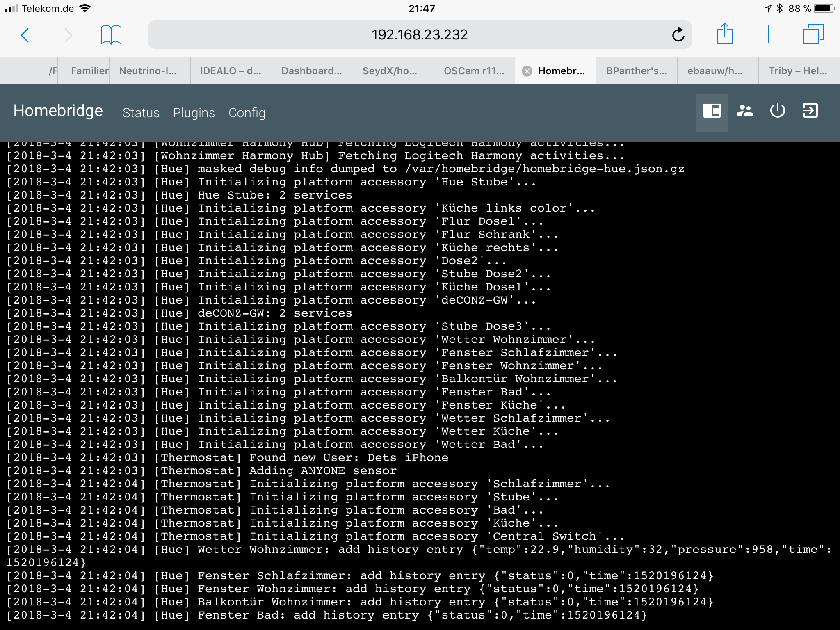
Task: Switch to the Dashboard... tab
Action: tap(311, 71)
